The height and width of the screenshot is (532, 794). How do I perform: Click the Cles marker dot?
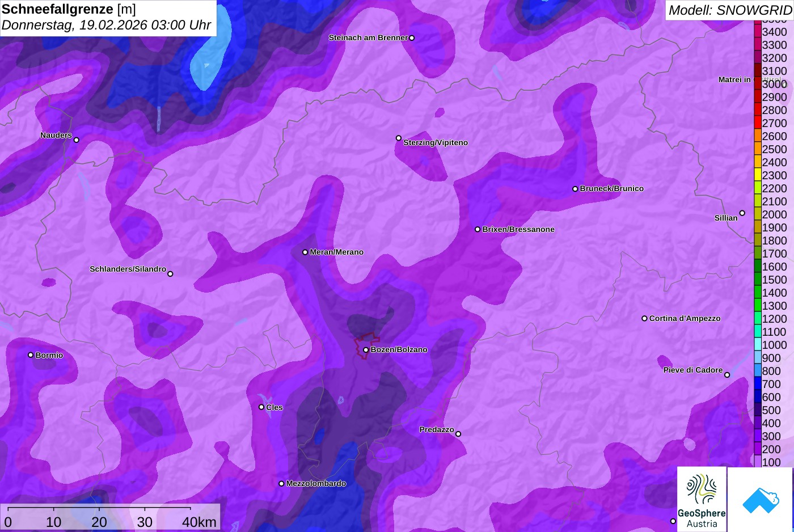coord(261,407)
